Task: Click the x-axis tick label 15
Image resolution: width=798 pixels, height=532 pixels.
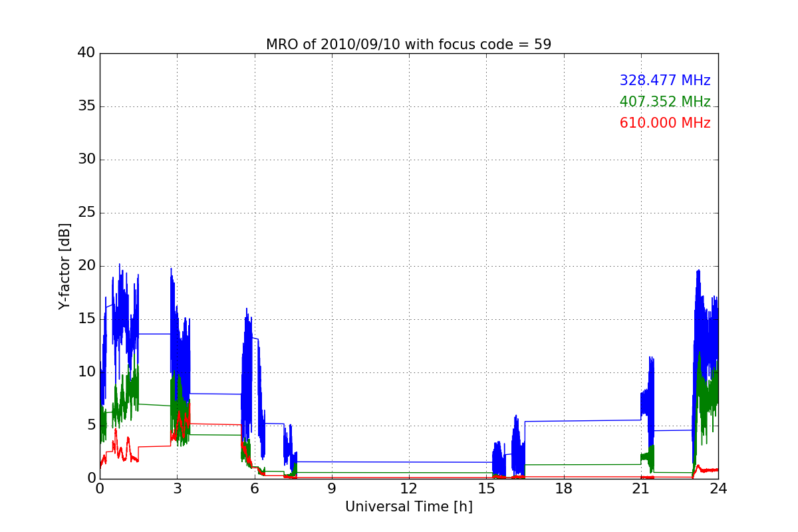Action: 486,489
